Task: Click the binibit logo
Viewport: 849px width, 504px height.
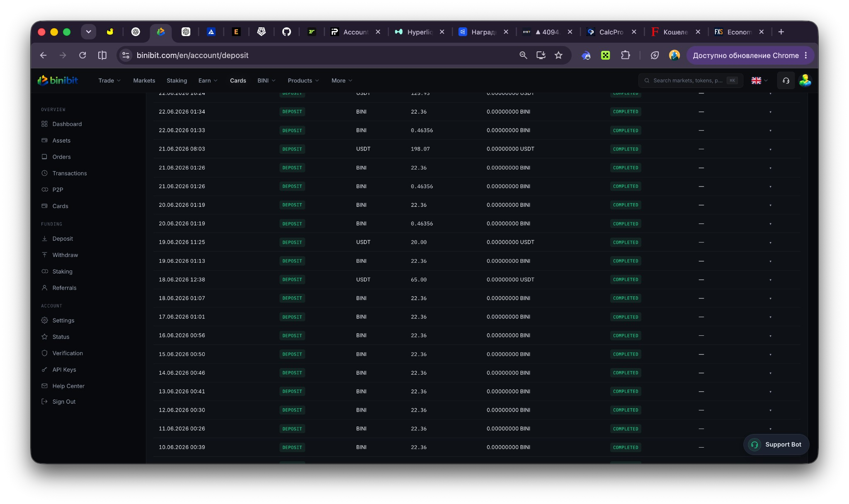Action: [58, 80]
